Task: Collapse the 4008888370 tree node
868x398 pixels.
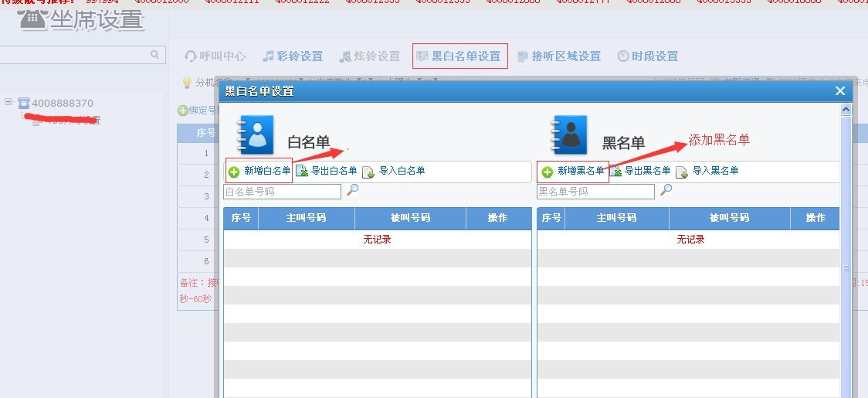Action: click(8, 102)
